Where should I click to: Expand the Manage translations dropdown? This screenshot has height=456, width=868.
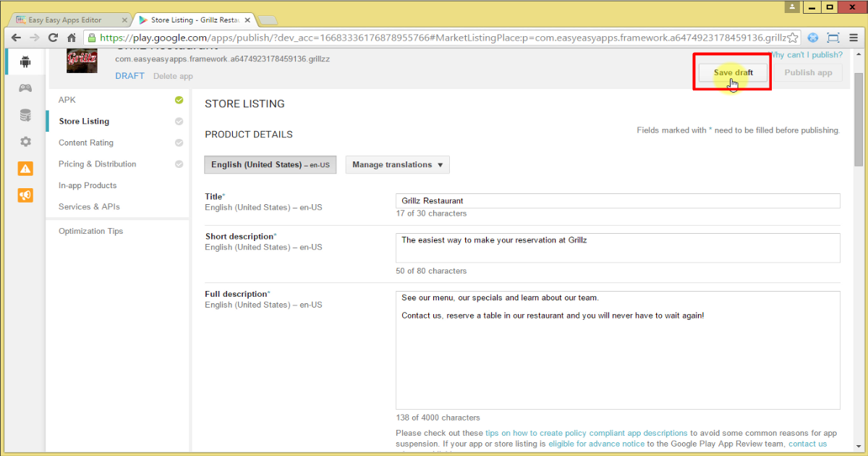(397, 165)
